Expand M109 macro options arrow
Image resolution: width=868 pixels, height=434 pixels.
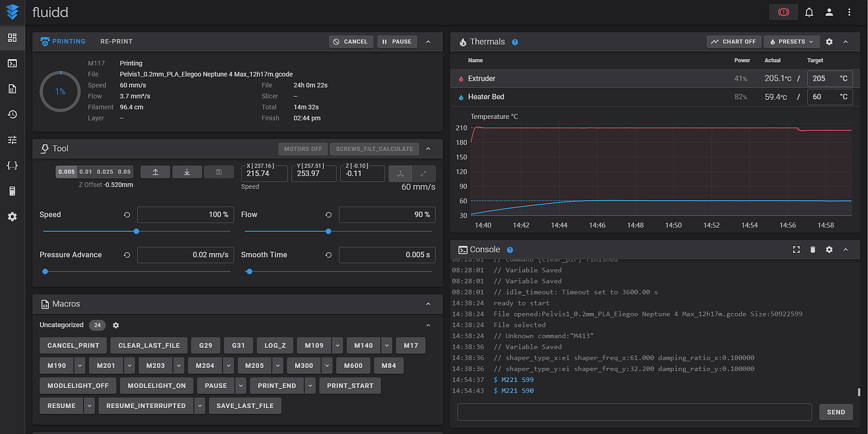[x=337, y=346]
